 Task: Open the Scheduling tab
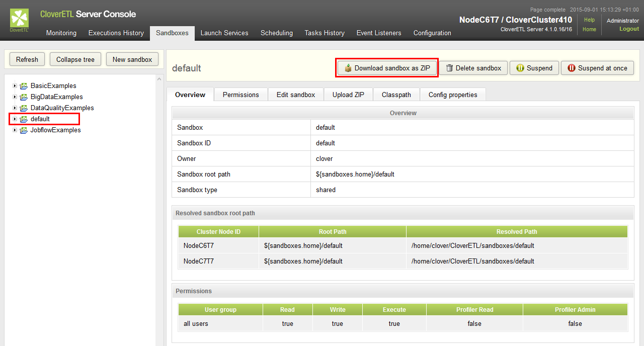(x=277, y=33)
